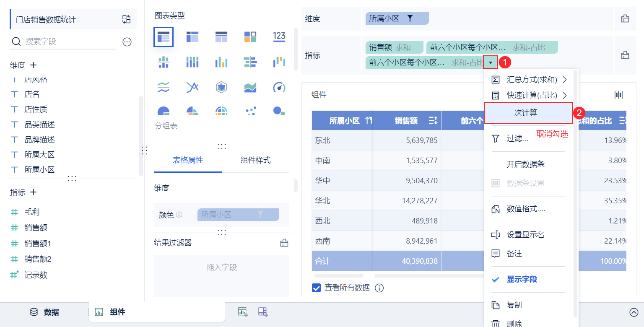Click the add component icon in the bottom bar
Screen dimensions: 644x327
click(243, 311)
